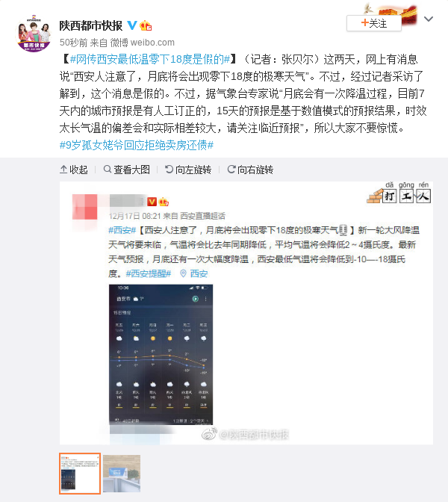Image resolution: width=448 pixels, height=502 pixels.
Task: Rotate the image right with 向右旋转
Action: point(250,170)
